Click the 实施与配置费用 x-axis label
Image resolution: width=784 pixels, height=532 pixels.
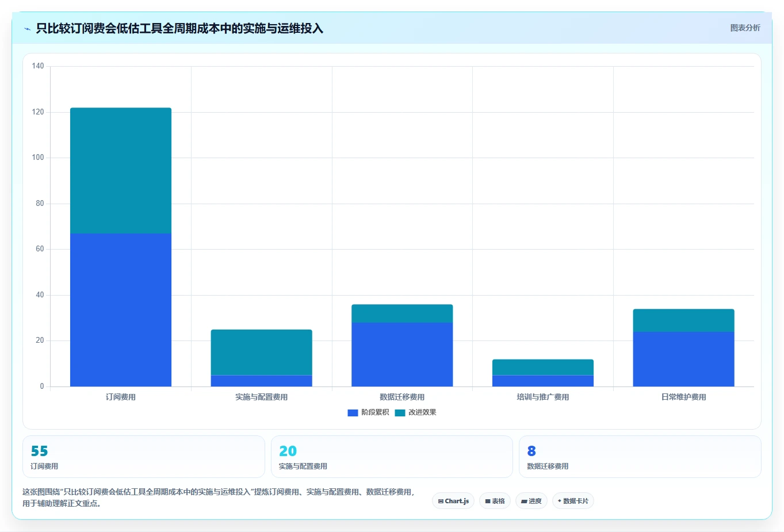coord(262,397)
